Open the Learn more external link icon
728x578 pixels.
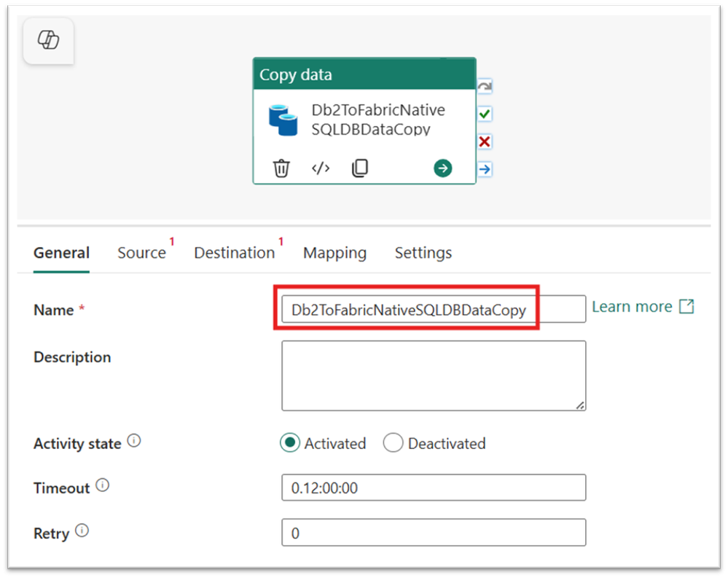(x=686, y=306)
